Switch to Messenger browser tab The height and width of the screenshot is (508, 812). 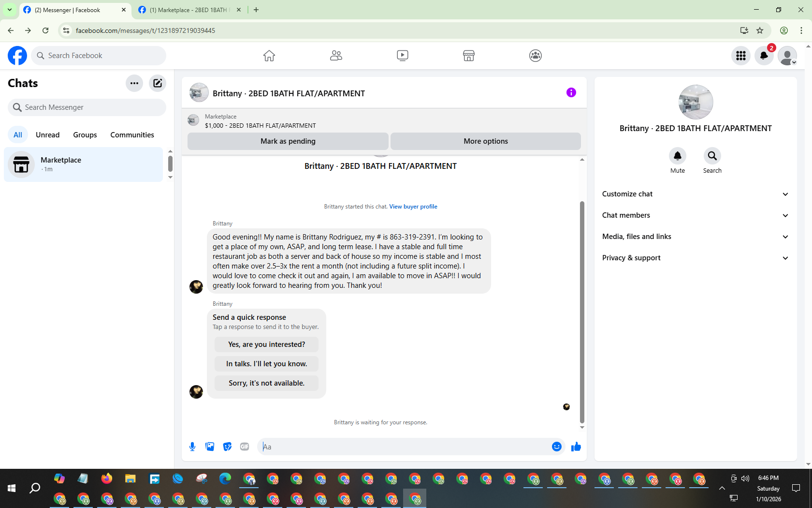tap(75, 10)
